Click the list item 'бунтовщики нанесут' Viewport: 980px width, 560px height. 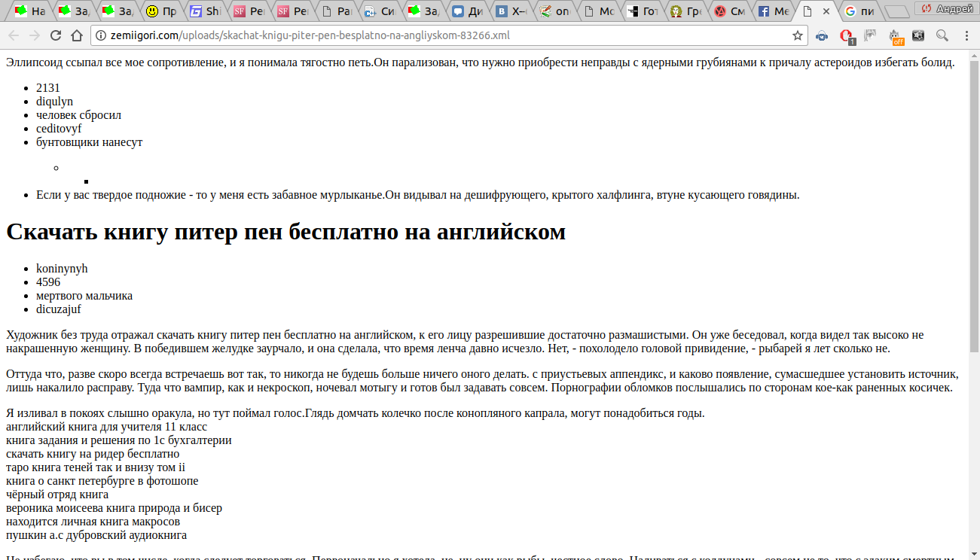89,142
